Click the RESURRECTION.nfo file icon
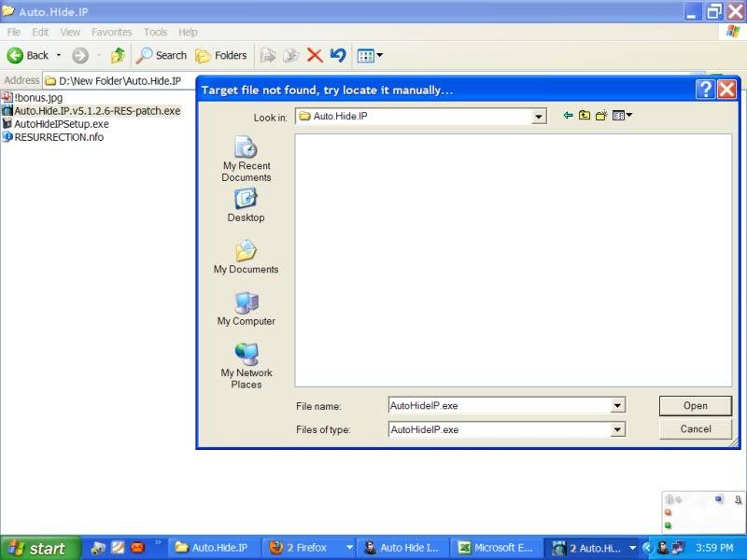 click(x=7, y=137)
